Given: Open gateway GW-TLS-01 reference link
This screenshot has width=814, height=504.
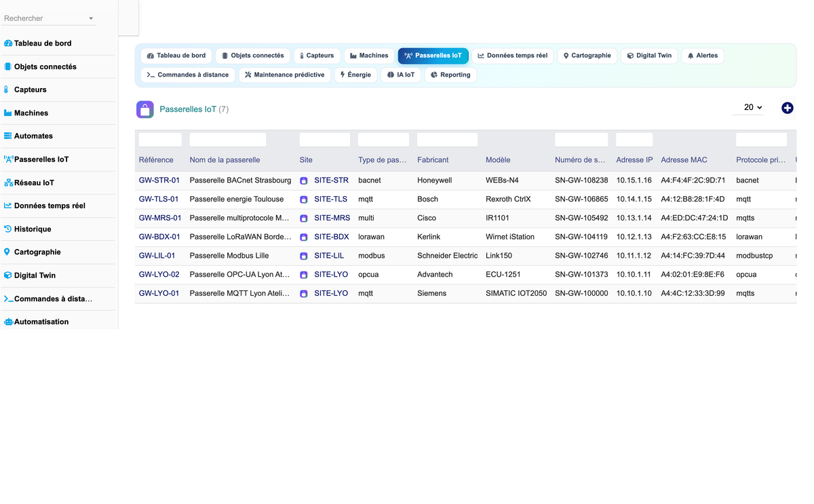Looking at the screenshot, I should pyautogui.click(x=159, y=199).
